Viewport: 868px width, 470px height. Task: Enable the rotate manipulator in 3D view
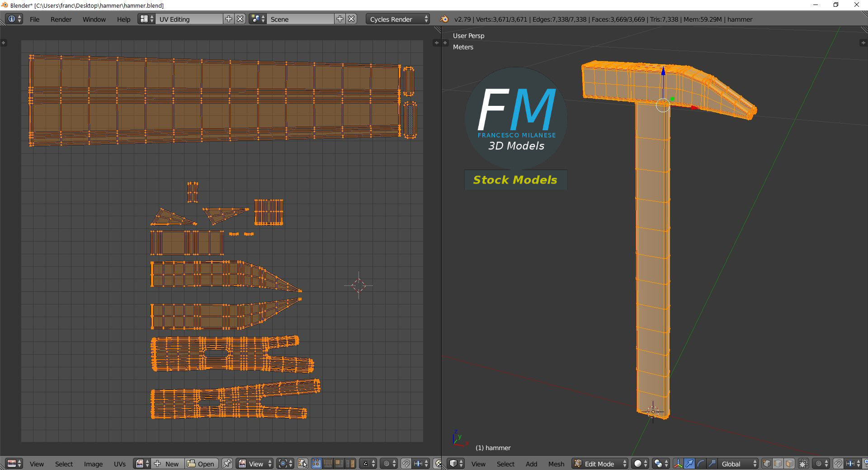(x=700, y=464)
